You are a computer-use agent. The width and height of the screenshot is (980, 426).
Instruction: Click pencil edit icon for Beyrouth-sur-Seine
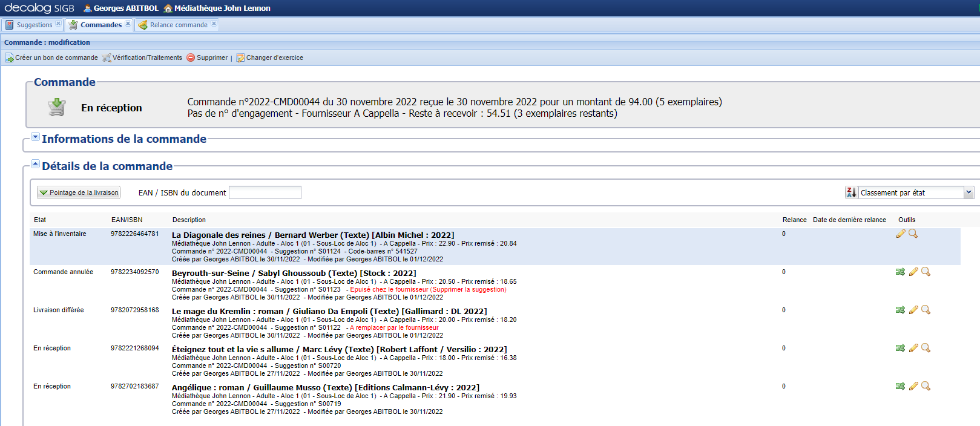(x=913, y=272)
